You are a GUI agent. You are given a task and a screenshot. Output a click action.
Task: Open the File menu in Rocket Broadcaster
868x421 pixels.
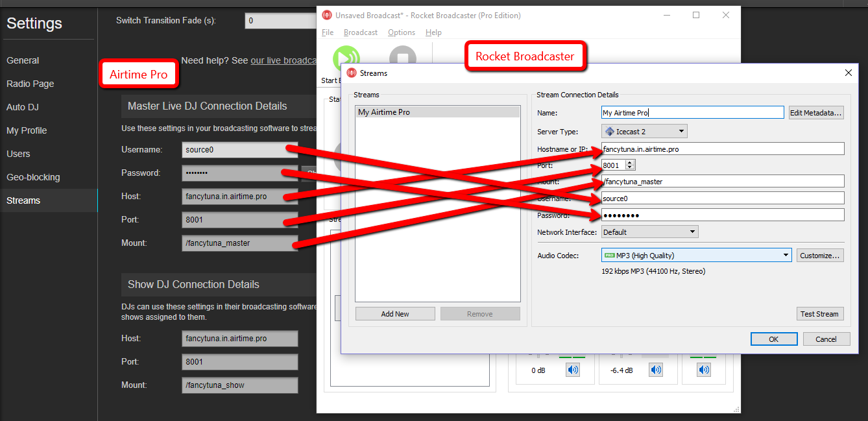[328, 32]
